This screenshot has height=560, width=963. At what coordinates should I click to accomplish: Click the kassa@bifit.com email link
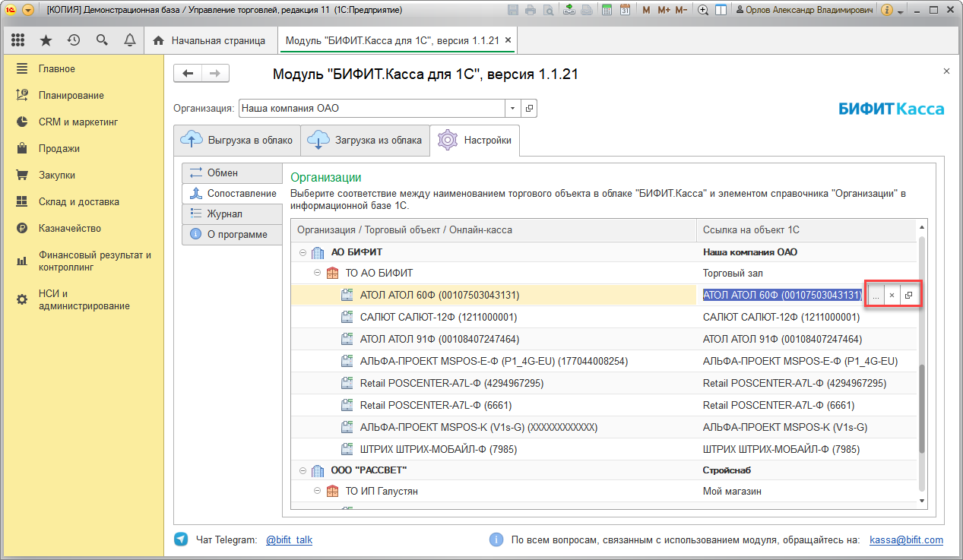coord(906,539)
